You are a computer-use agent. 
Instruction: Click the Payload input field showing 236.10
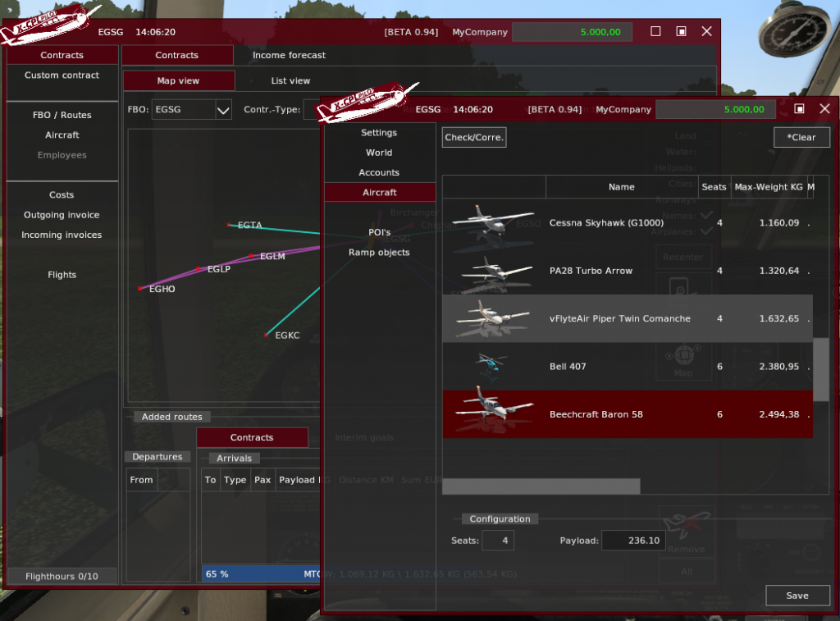click(x=633, y=540)
